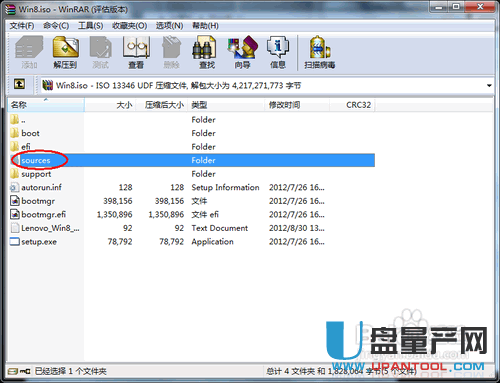Click size value 1,350,896 for bootmgr.efi
The image size is (500, 383).
pos(115,214)
